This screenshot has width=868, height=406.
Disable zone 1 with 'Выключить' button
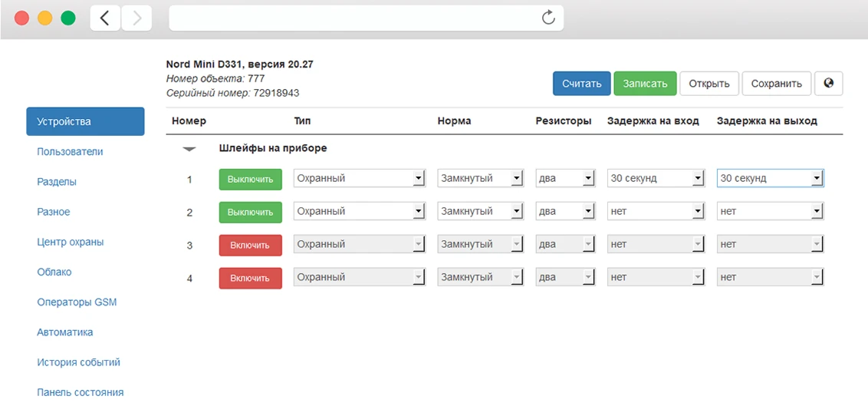pyautogui.click(x=250, y=180)
